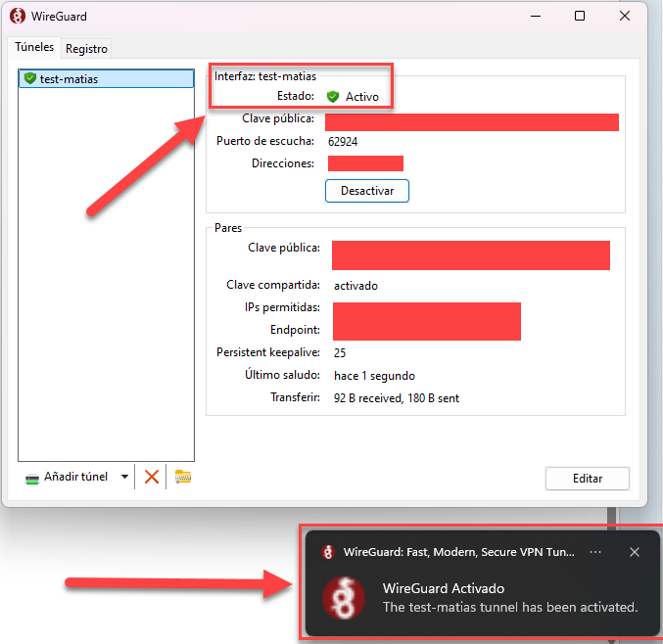Click the Activo status shield icon
663x644 pixels.
[333, 97]
